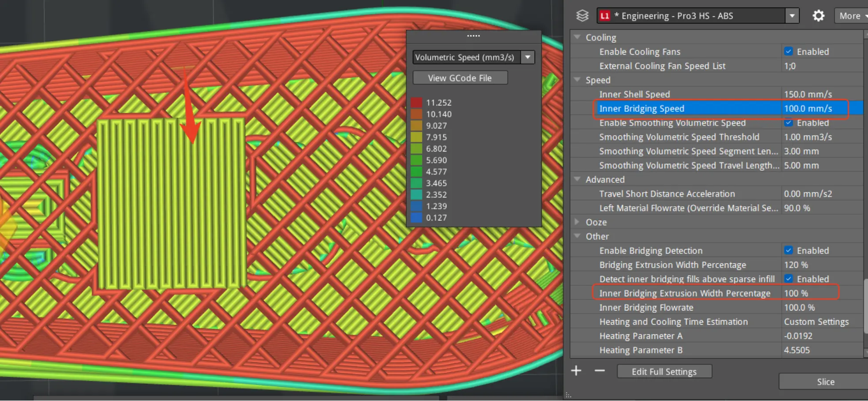This screenshot has height=401, width=868.
Task: Select Inner Bridging Extrusion Width Percentage row
Action: 717,293
